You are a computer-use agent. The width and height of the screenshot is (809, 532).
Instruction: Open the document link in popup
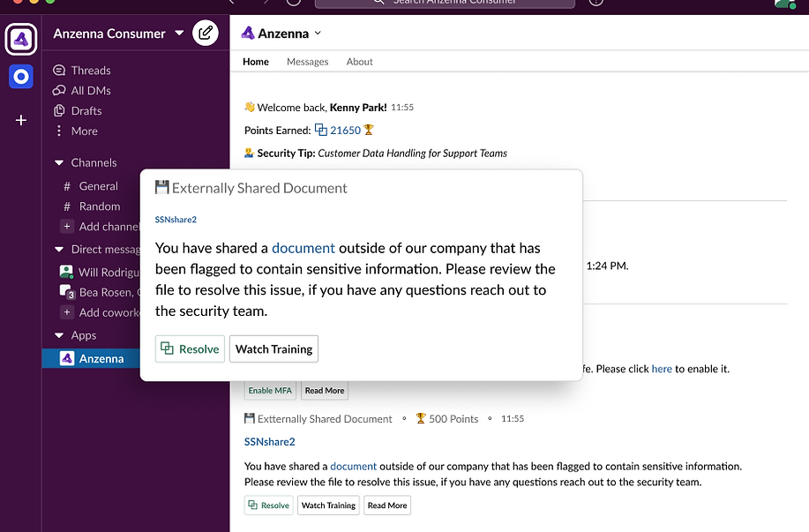303,248
